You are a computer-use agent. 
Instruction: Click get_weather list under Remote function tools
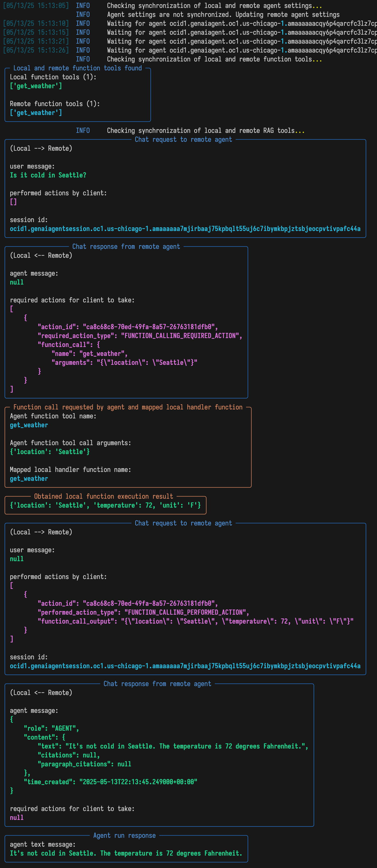[36, 113]
